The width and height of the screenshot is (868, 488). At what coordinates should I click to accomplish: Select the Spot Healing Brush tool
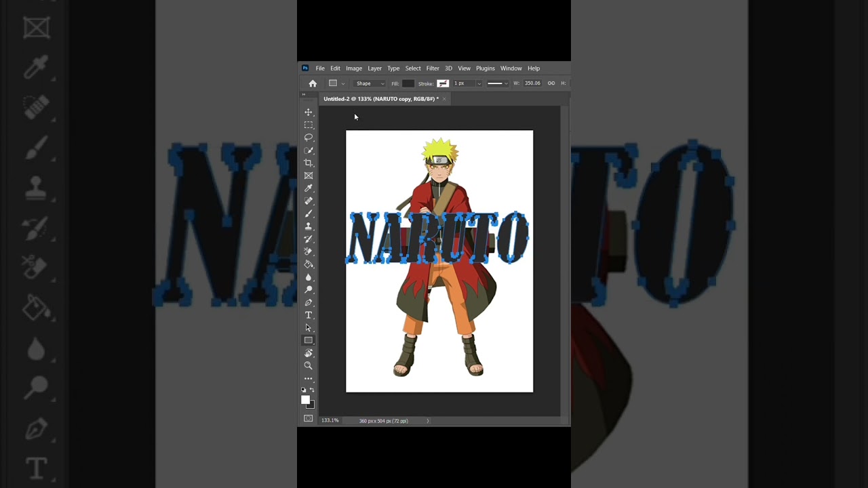pos(309,201)
